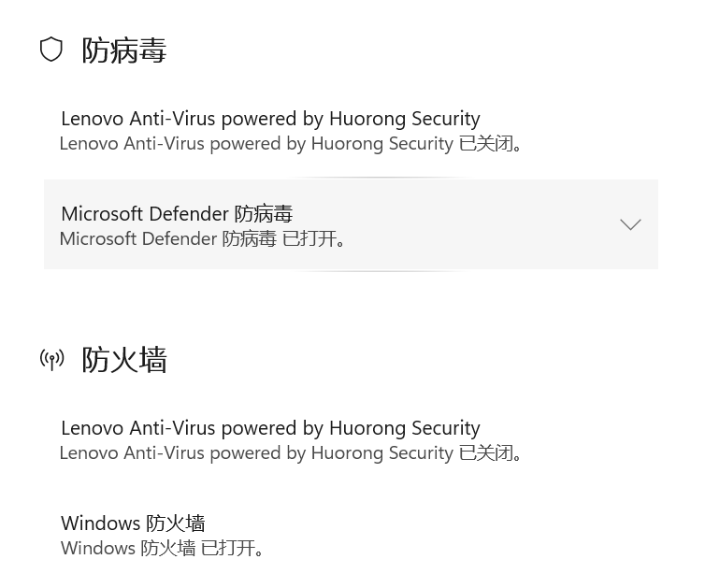Click the shield icon beside 防病毒
705x588 pixels.
point(51,50)
